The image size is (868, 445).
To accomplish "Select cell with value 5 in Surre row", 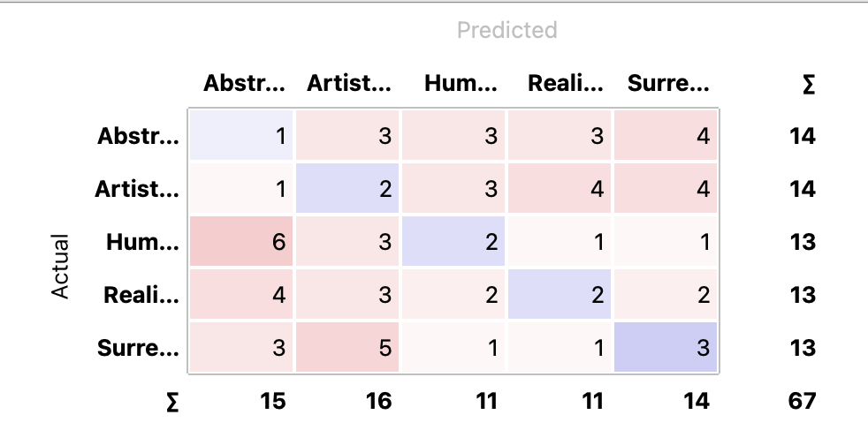I will tap(347, 348).
